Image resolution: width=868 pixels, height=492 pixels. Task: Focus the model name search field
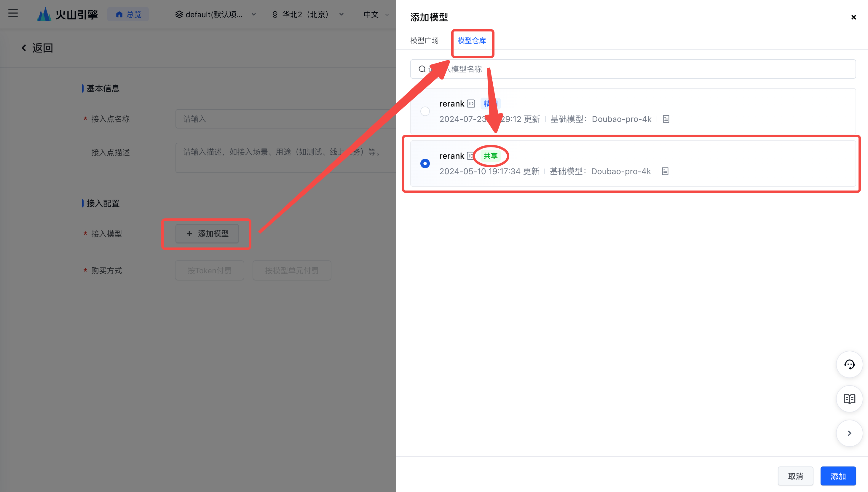pyautogui.click(x=633, y=69)
